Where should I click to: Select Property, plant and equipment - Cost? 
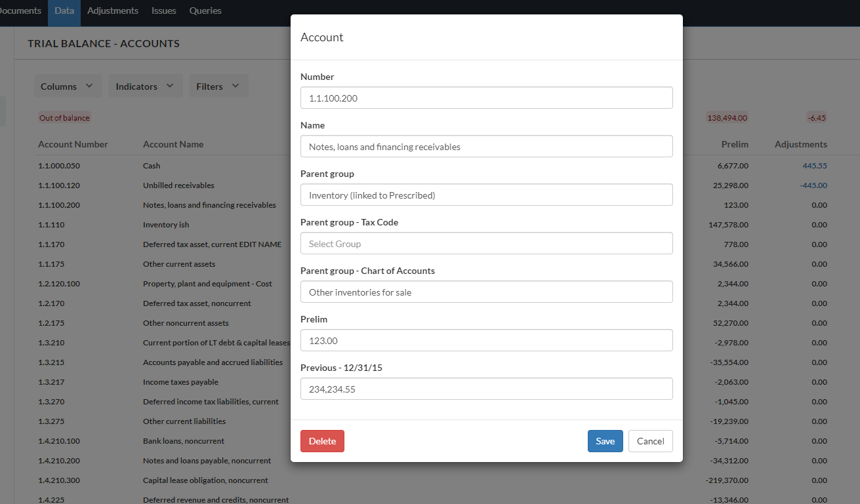[x=207, y=284]
